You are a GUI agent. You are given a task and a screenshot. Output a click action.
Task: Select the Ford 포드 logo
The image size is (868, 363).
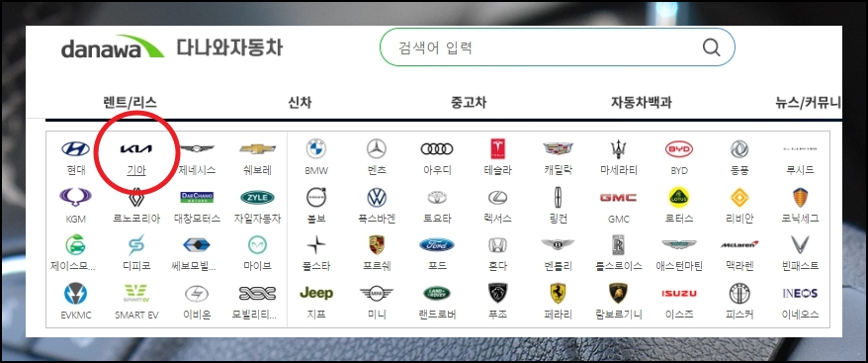[437, 244]
